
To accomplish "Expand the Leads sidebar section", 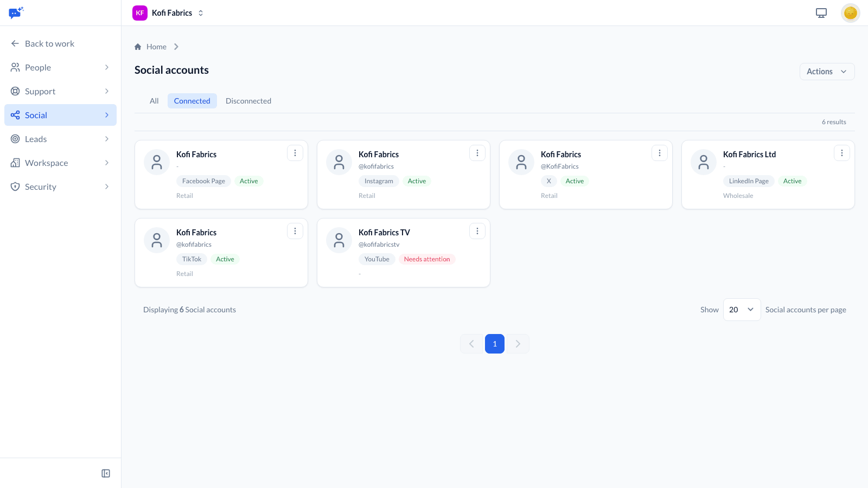I will 60,139.
